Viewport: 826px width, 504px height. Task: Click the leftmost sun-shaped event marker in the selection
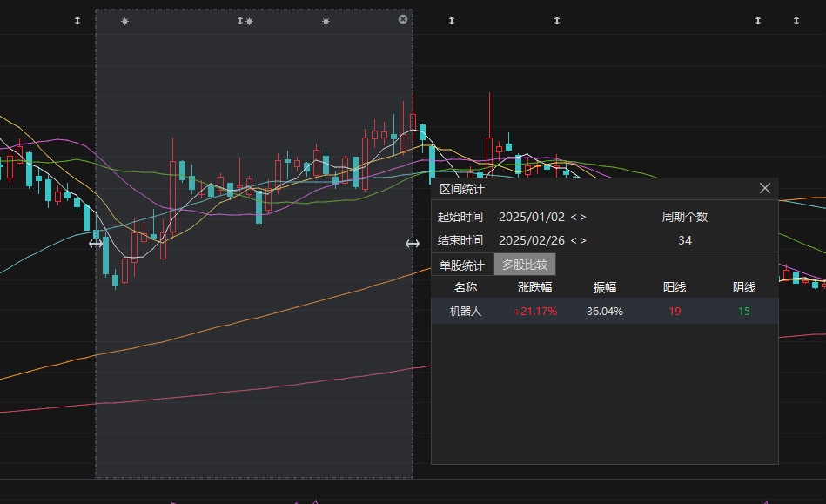click(x=124, y=21)
